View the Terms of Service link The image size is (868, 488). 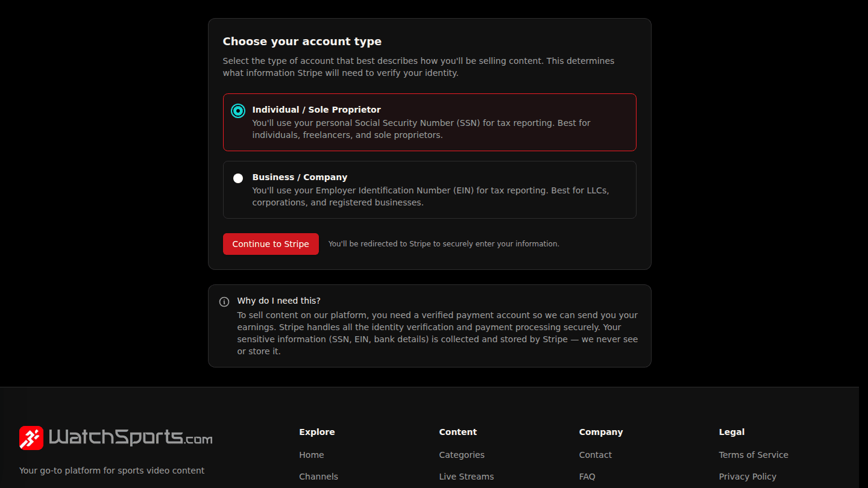pyautogui.click(x=753, y=455)
